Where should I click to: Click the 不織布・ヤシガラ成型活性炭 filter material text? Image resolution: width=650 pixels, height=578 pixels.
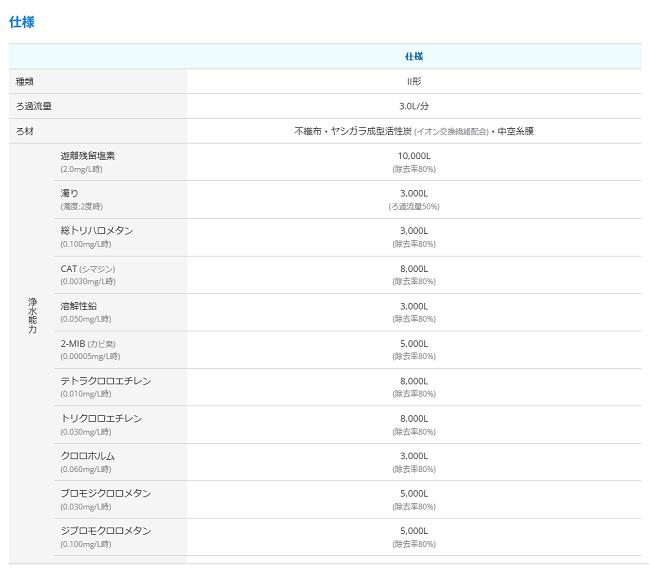click(x=352, y=131)
